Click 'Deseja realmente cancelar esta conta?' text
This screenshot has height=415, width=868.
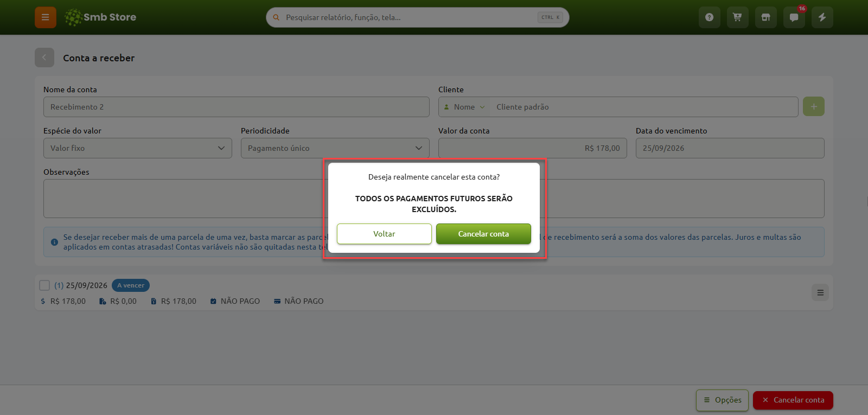[434, 177]
